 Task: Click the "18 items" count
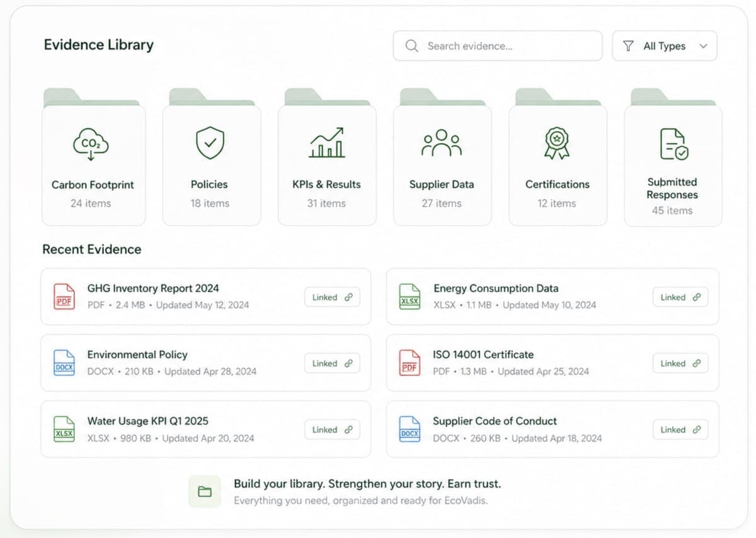[210, 203]
